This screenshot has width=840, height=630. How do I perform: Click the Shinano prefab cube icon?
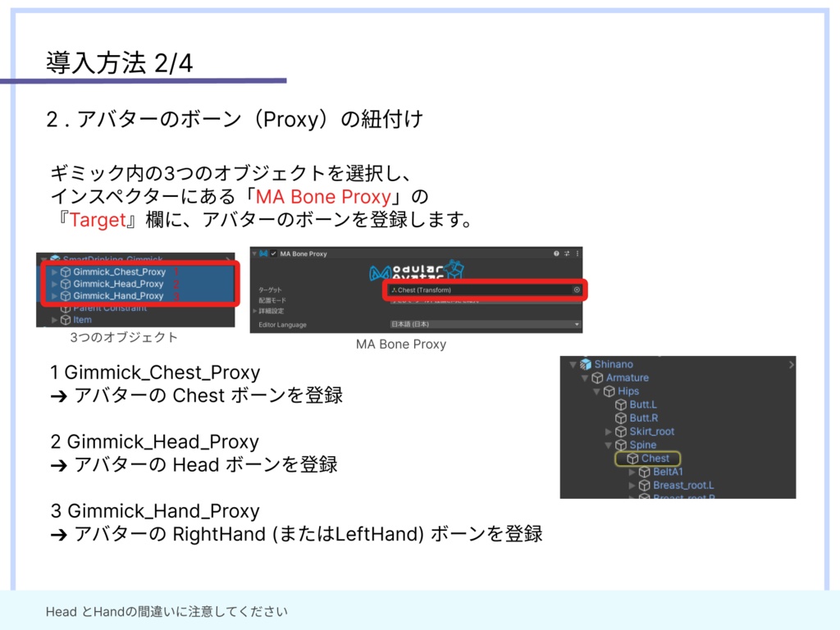(x=585, y=364)
